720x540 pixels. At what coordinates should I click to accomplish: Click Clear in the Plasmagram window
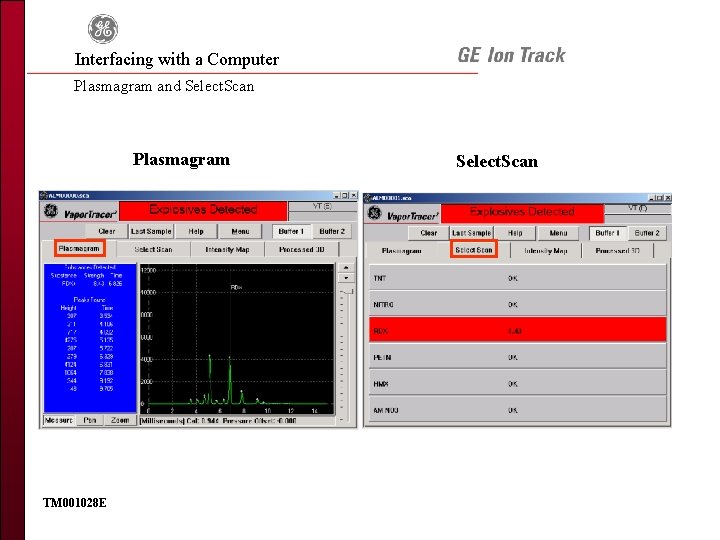(x=107, y=231)
